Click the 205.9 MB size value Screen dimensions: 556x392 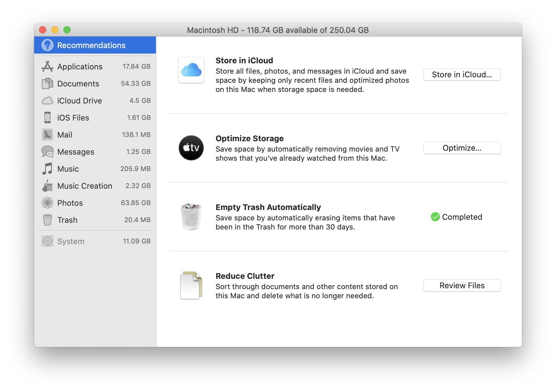(135, 169)
